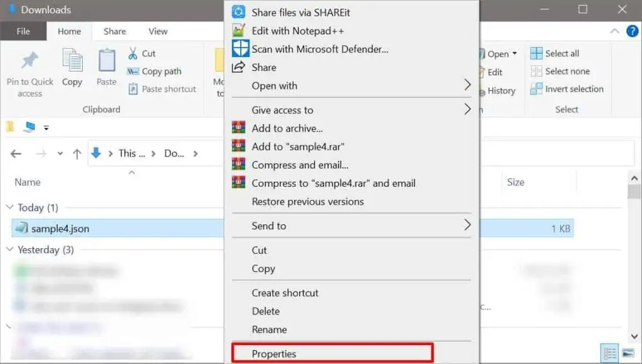642x364 pixels.
Task: Switch to the View ribbon tab
Action: [157, 31]
